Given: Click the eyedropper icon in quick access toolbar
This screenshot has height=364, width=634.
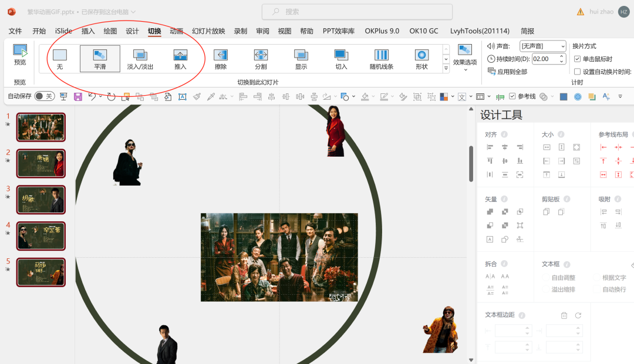Looking at the screenshot, I should (211, 97).
